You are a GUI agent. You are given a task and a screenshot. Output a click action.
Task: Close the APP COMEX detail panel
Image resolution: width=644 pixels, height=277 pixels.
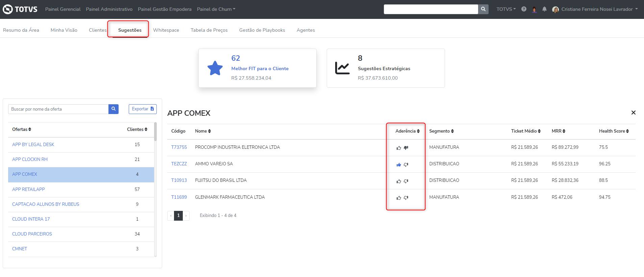click(x=634, y=113)
